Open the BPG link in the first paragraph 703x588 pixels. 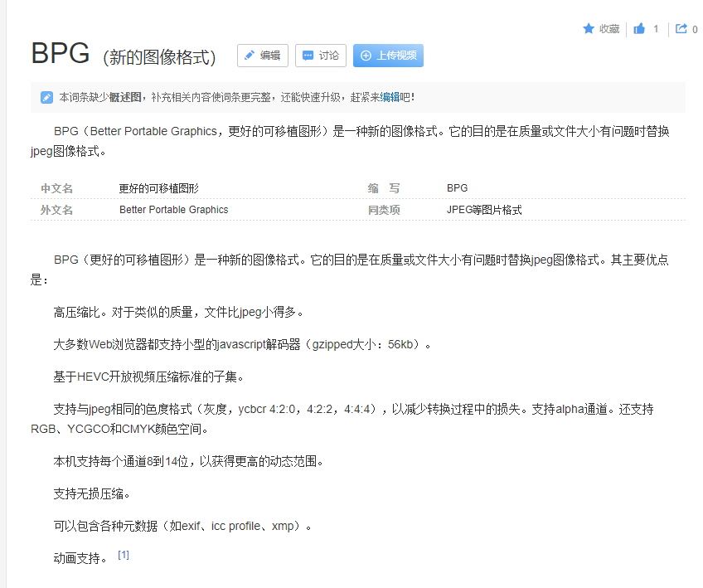click(x=64, y=131)
